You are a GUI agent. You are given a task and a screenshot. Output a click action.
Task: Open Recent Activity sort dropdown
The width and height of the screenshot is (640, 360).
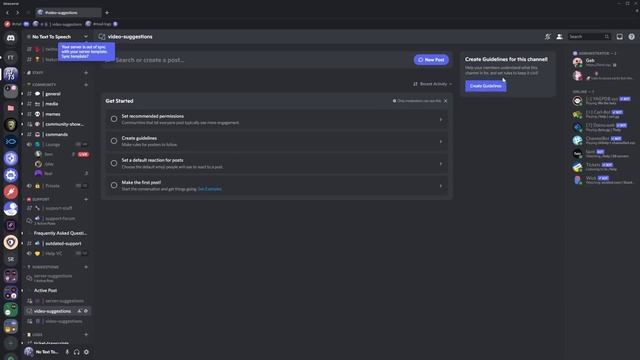point(432,84)
